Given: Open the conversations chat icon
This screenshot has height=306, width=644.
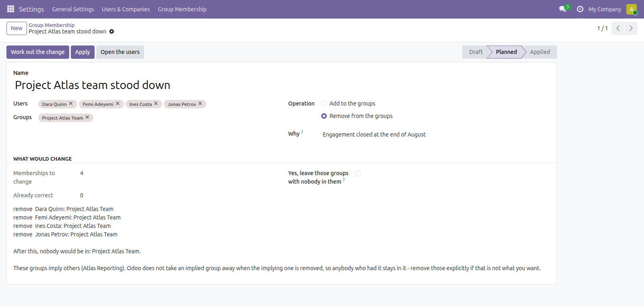Looking at the screenshot, I should [x=563, y=9].
